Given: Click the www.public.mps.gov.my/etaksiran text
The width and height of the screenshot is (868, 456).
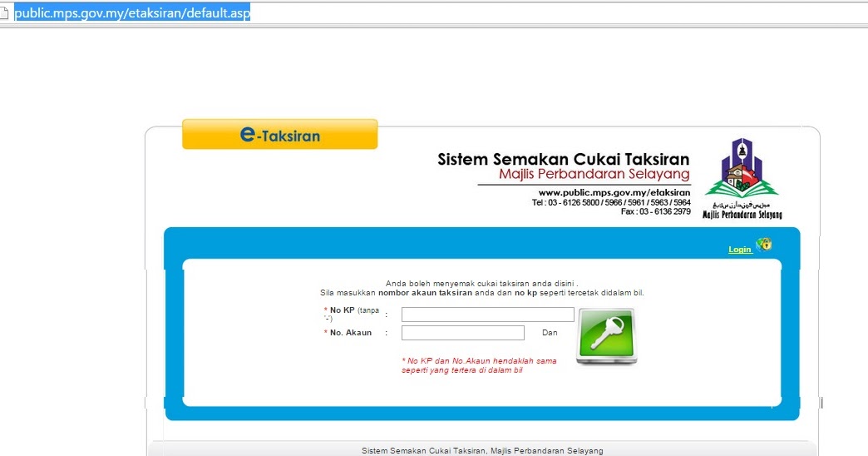Looking at the screenshot, I should click(614, 193).
